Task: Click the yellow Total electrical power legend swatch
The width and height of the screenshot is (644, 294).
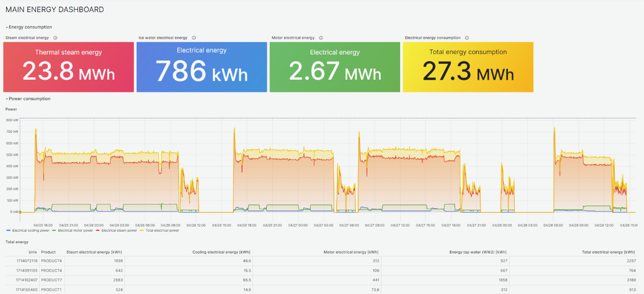Action: [142, 230]
